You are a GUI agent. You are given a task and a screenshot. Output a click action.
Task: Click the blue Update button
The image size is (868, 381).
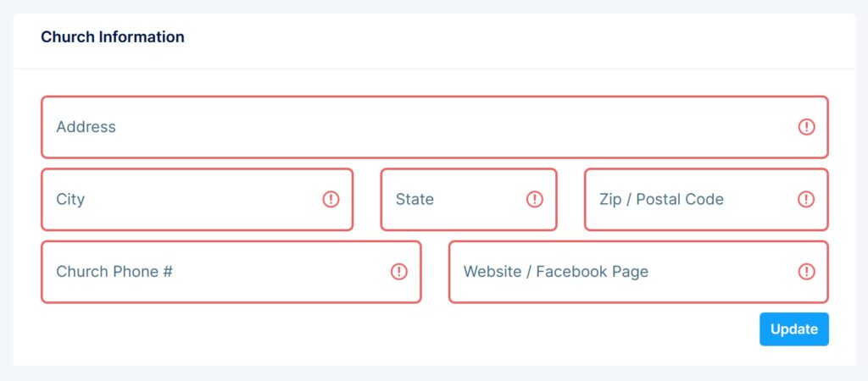pos(793,329)
